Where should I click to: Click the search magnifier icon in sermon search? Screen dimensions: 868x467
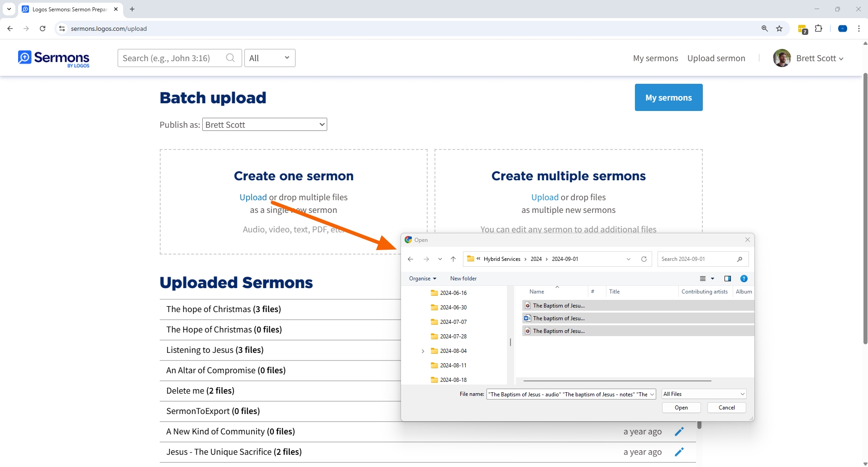230,58
